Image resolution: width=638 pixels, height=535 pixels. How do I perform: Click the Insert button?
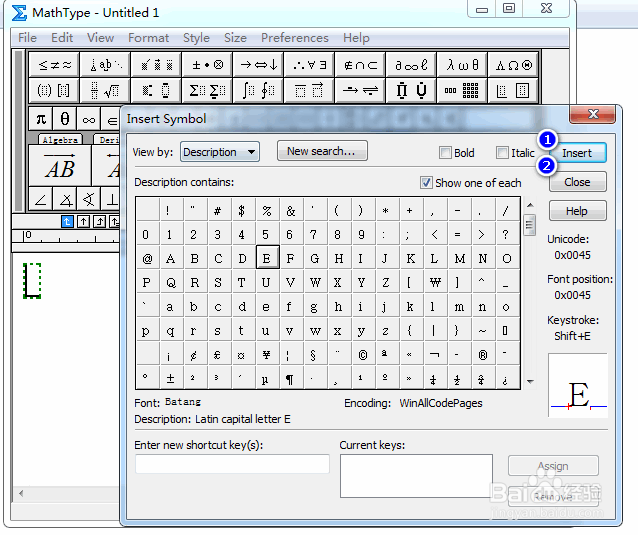pos(577,153)
